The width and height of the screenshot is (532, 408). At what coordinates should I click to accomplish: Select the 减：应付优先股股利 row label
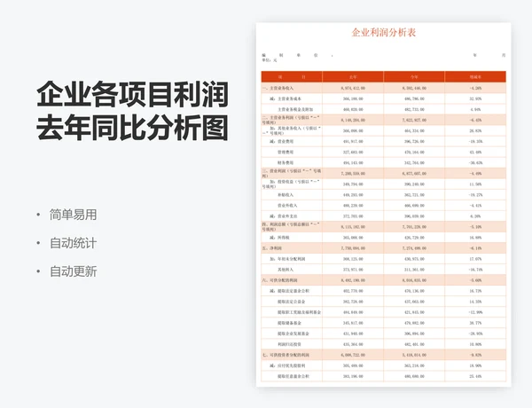coord(287,365)
